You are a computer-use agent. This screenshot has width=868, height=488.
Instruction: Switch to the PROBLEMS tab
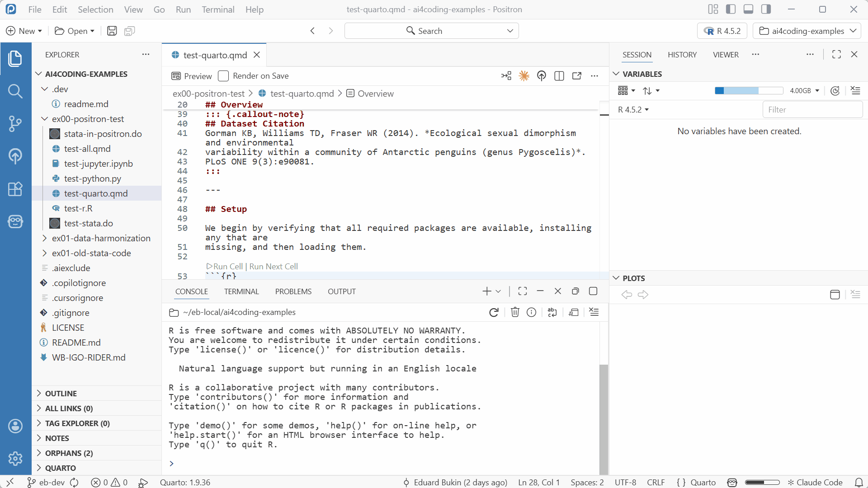click(293, 291)
